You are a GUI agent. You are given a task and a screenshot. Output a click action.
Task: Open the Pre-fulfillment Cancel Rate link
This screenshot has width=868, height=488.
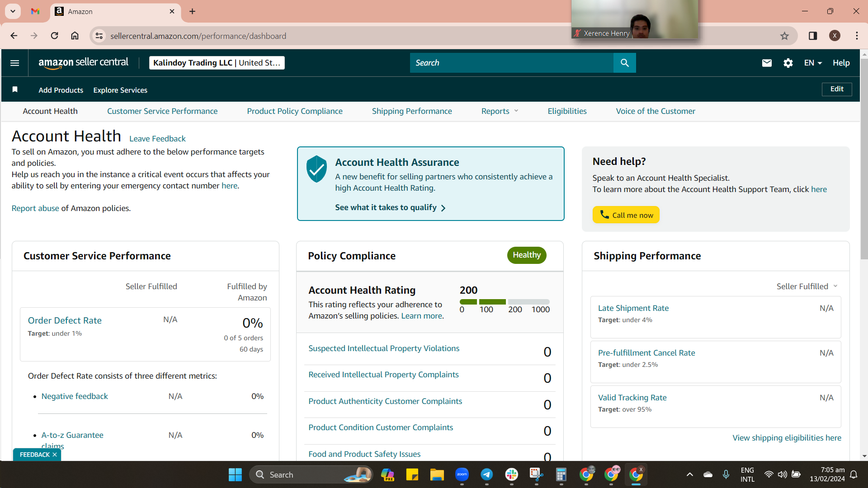646,353
